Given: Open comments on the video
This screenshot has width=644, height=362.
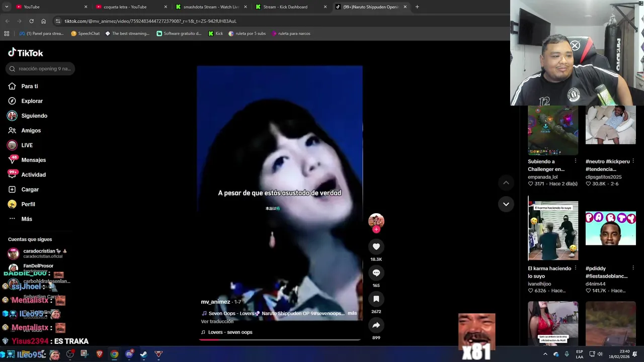Looking at the screenshot, I should (x=376, y=273).
